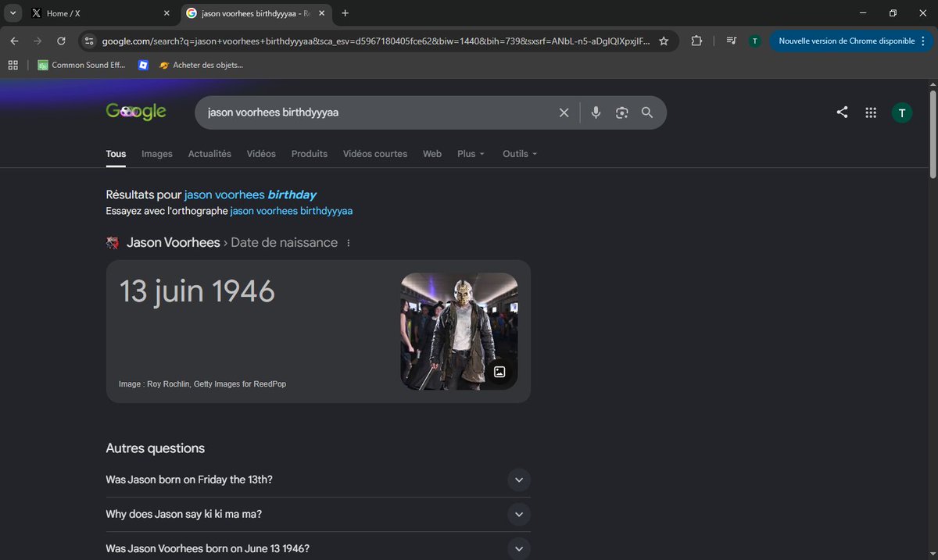Bookmark this page with the star icon

pyautogui.click(x=664, y=41)
